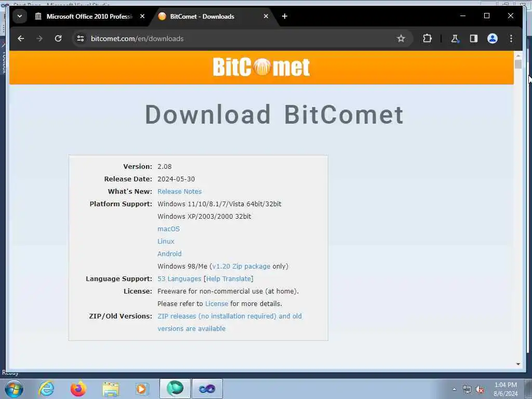The width and height of the screenshot is (532, 399).
Task: Open ZIP releases and old versions link
Action: [x=229, y=322]
